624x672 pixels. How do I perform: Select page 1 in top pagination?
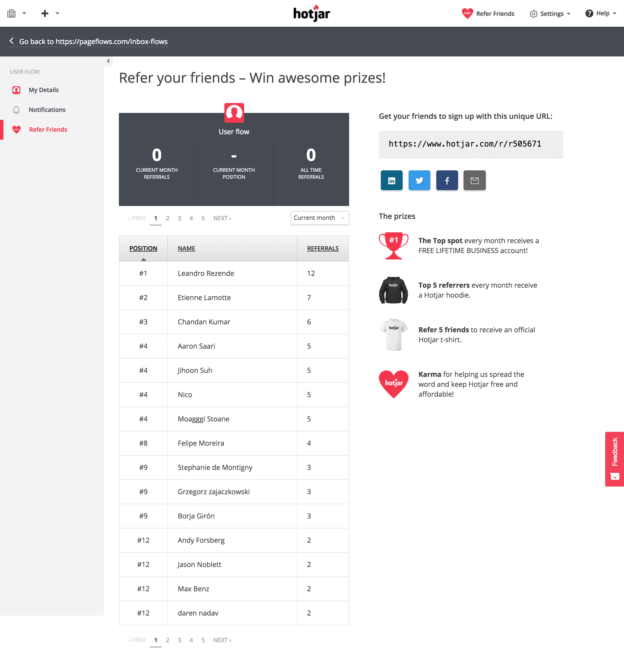point(156,218)
